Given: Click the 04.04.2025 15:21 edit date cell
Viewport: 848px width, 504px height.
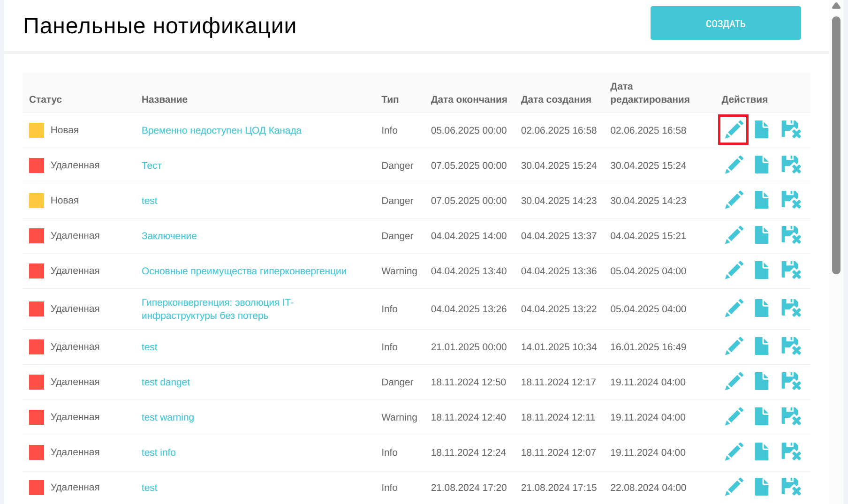Looking at the screenshot, I should pos(648,236).
